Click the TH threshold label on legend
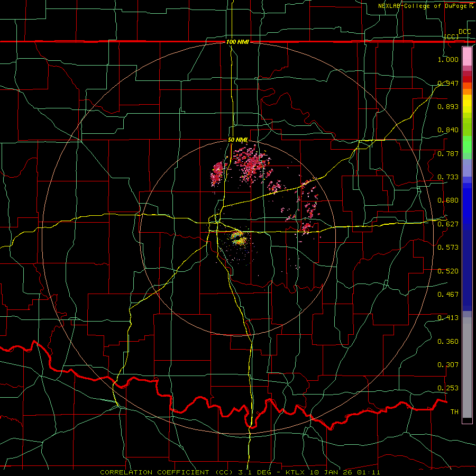Image resolution: width=476 pixels, height=476 pixels. coord(454,412)
